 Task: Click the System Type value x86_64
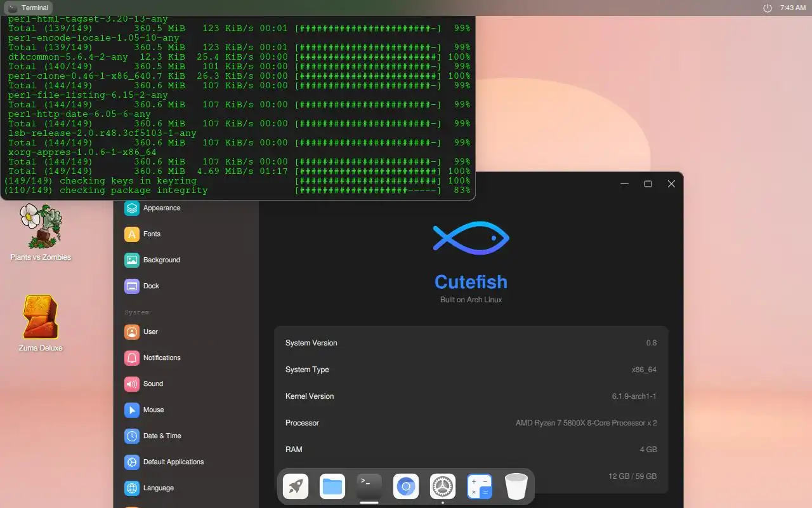[x=644, y=370]
